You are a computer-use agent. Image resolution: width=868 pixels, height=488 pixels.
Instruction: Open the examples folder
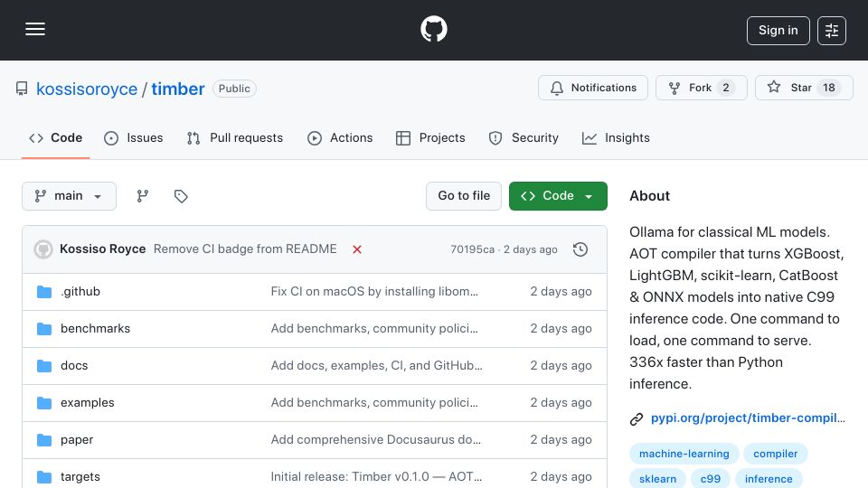(x=88, y=403)
